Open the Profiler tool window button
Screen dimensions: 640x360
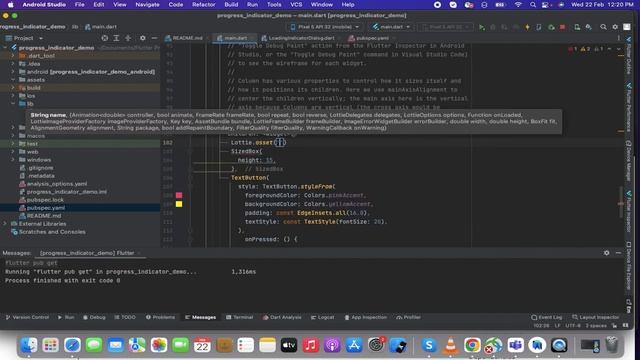point(408,317)
